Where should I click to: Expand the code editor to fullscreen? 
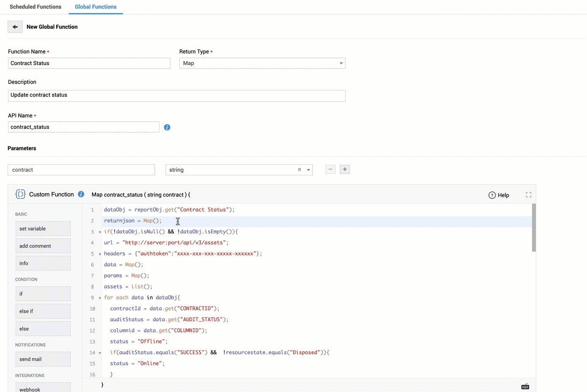(x=528, y=195)
